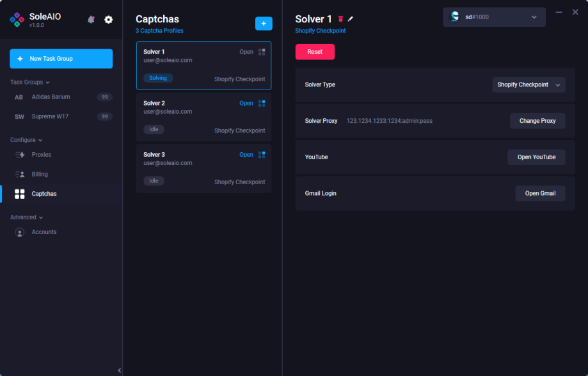The image size is (588, 376).
Task: Click Shopify Checkpoint subtitle under Solver 1 heading
Action: click(x=321, y=31)
